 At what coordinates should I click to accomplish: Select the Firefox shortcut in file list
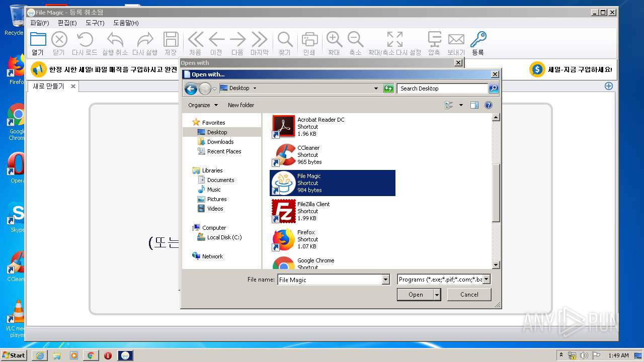point(333,239)
